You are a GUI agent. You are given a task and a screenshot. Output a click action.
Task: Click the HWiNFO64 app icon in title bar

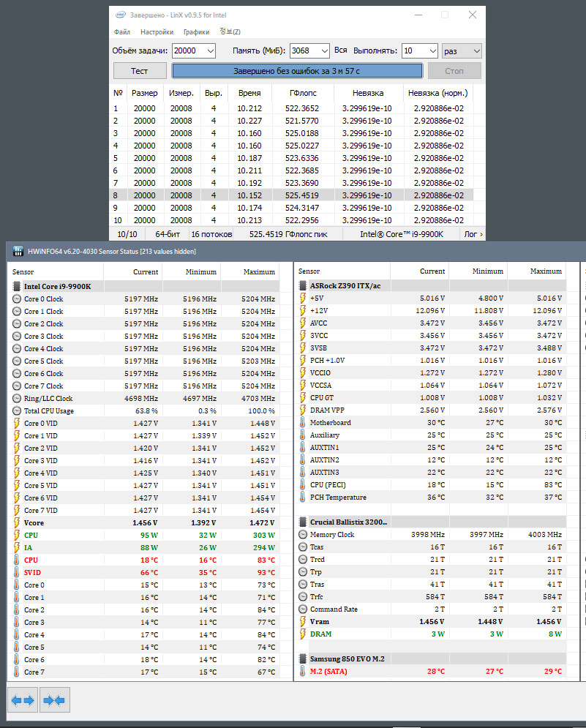pos(18,251)
